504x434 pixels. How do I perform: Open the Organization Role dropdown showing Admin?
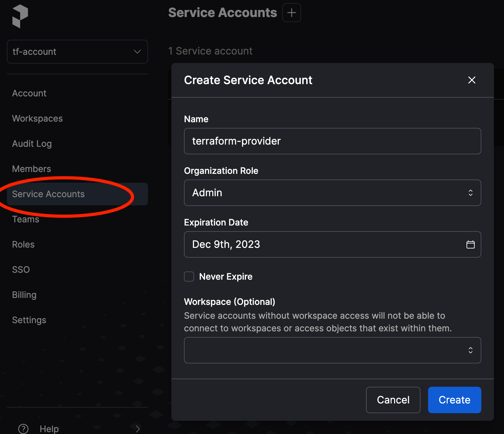332,193
